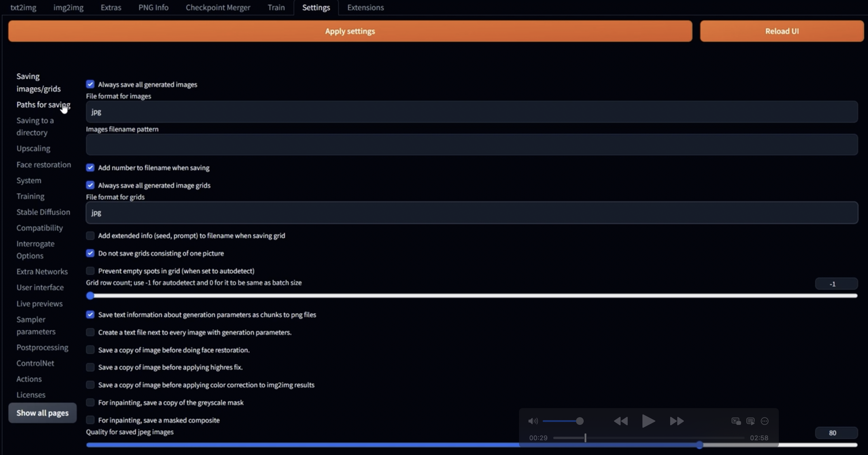The width and height of the screenshot is (868, 455).
Task: Open picture-in-picture mode icon
Action: pos(736,421)
